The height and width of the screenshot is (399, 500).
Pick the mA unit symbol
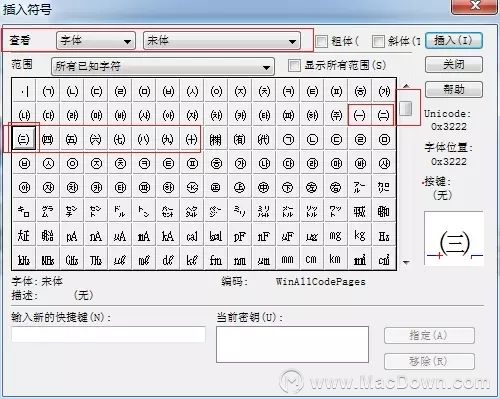144,236
